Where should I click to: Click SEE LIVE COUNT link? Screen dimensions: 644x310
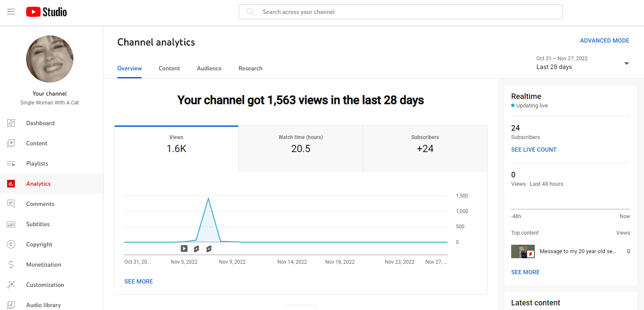[534, 150]
